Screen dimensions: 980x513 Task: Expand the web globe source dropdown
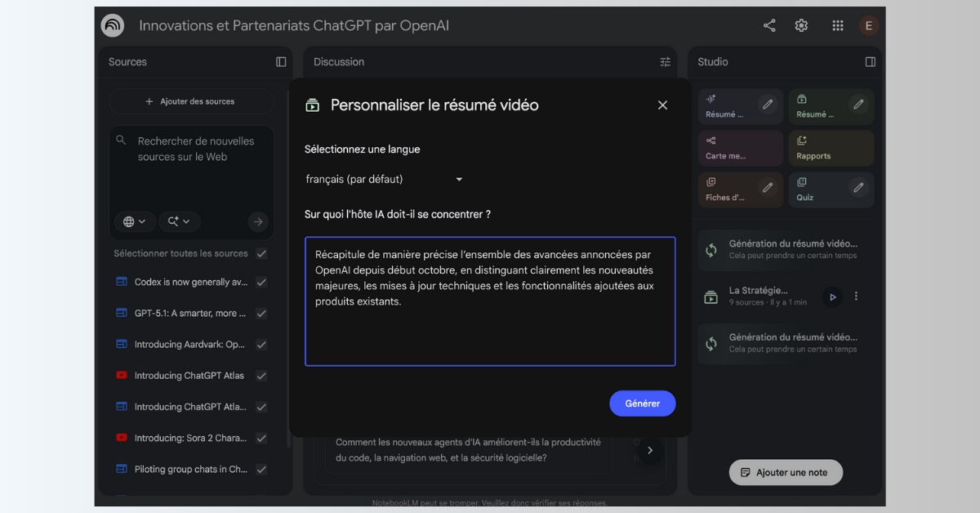[x=135, y=221]
